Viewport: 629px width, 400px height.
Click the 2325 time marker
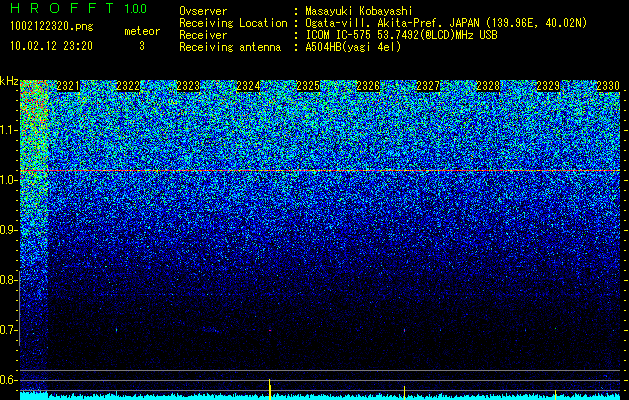point(308,86)
